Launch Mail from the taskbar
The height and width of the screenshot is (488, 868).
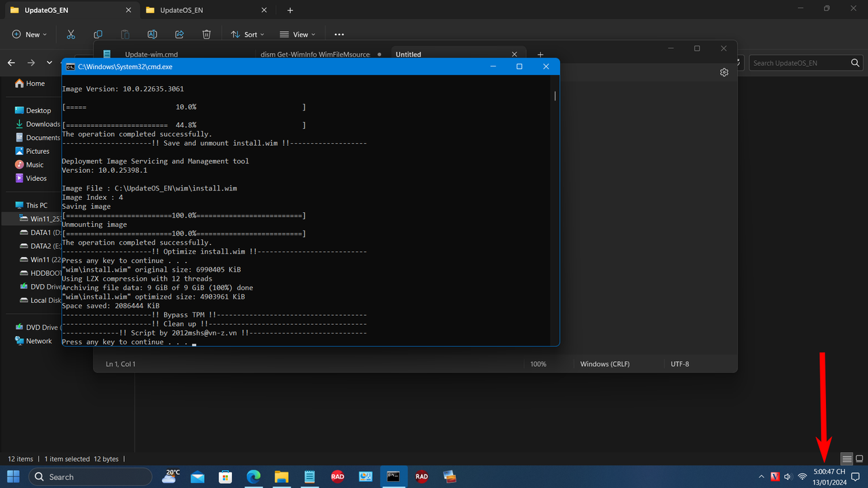pyautogui.click(x=197, y=476)
